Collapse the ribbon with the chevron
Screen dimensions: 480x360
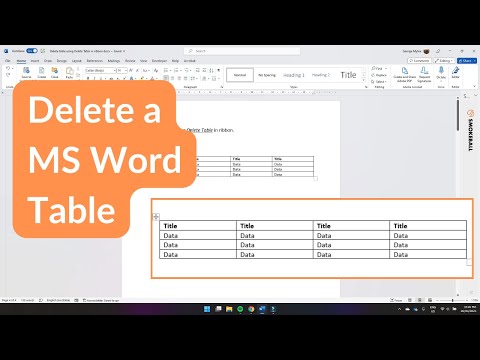click(475, 86)
